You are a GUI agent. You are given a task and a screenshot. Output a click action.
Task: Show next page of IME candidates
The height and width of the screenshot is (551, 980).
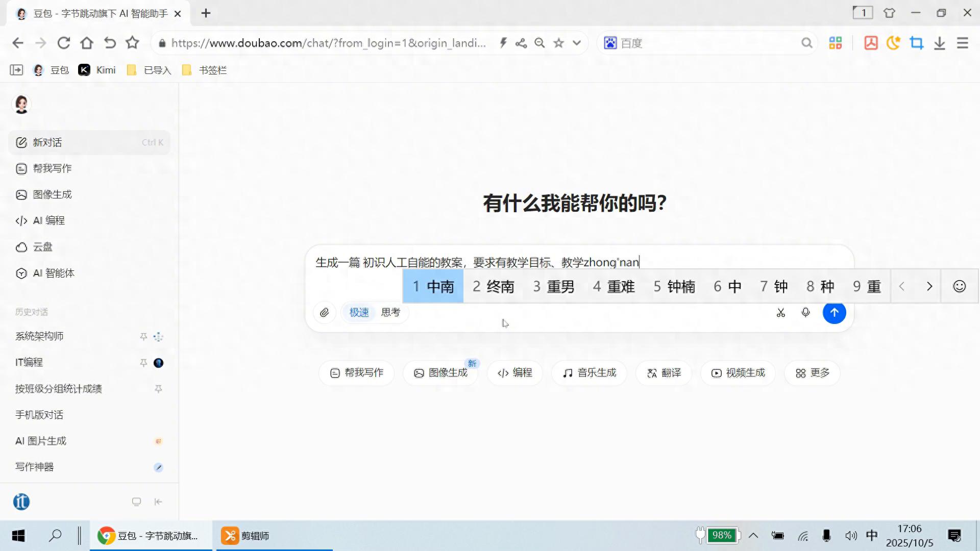tap(929, 286)
